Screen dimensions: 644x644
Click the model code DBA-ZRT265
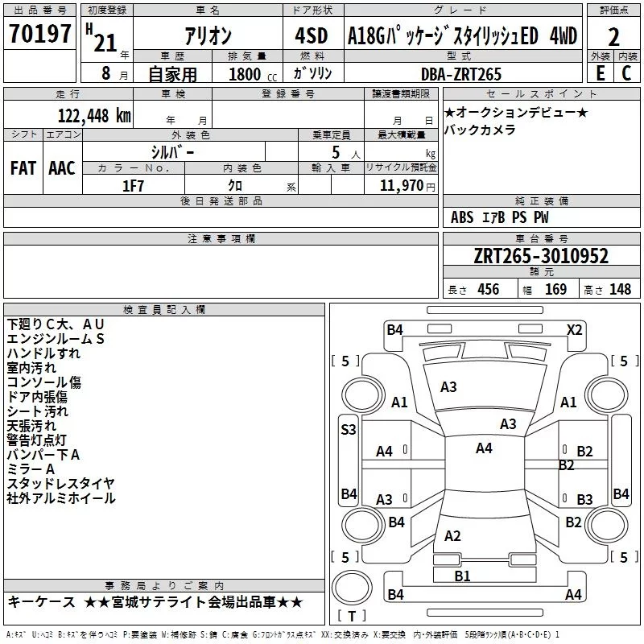[461, 74]
